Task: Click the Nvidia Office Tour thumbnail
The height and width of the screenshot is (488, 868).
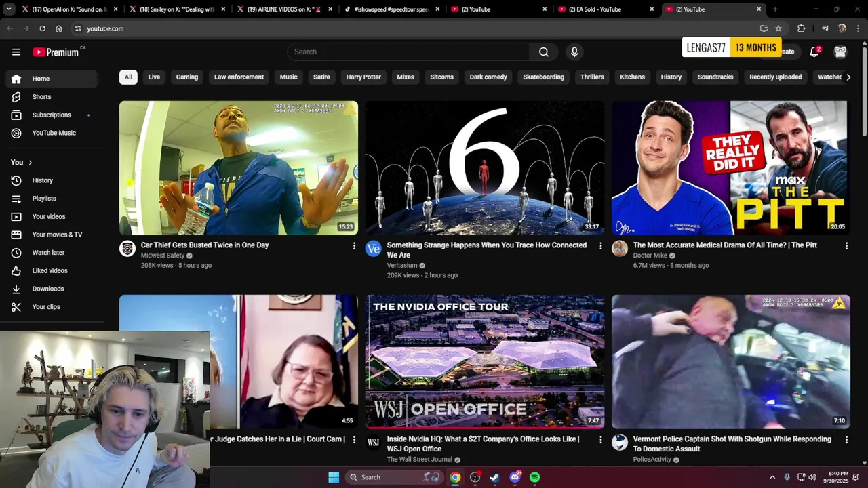Action: tap(485, 362)
